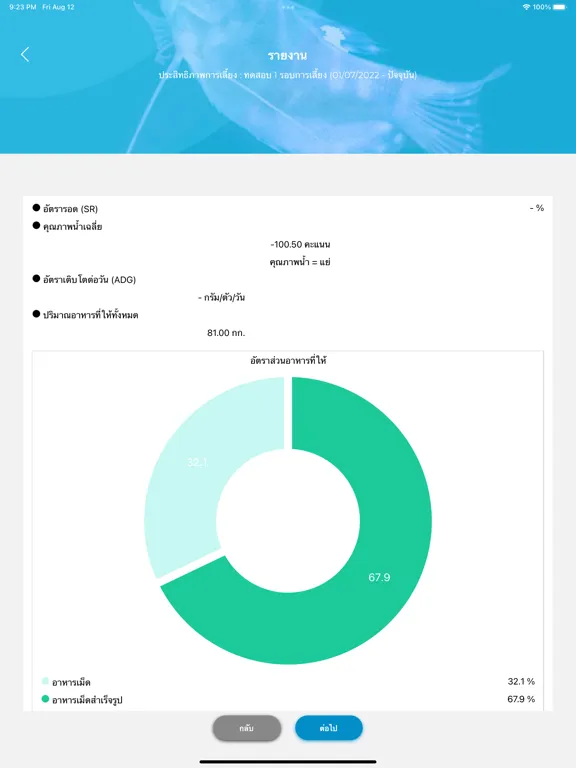Tap the home indicator bar
The image size is (576, 768).
288,762
